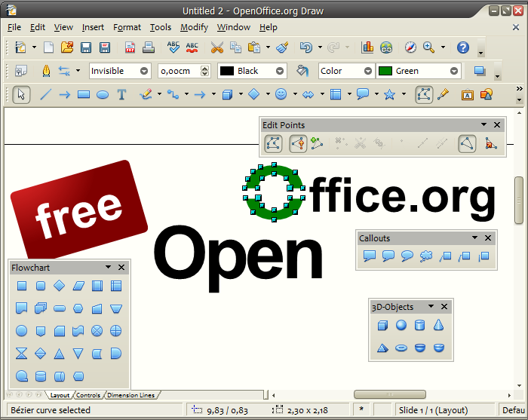
Task: Open the Area fill bucket icon
Action: [302, 71]
